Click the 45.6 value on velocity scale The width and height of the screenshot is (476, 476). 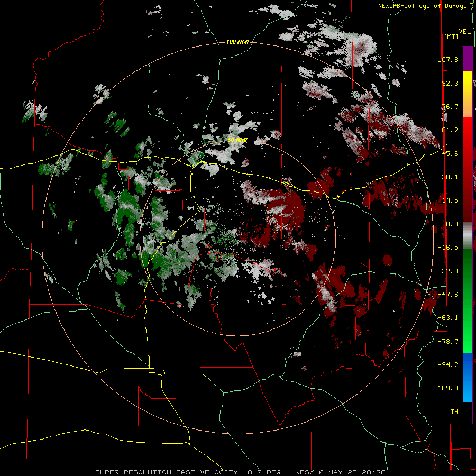click(x=450, y=153)
